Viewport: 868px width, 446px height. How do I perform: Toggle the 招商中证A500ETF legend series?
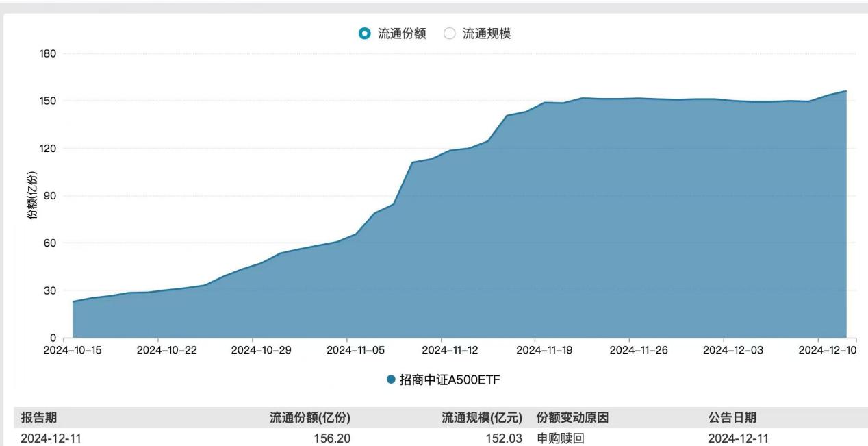pyautogui.click(x=443, y=380)
